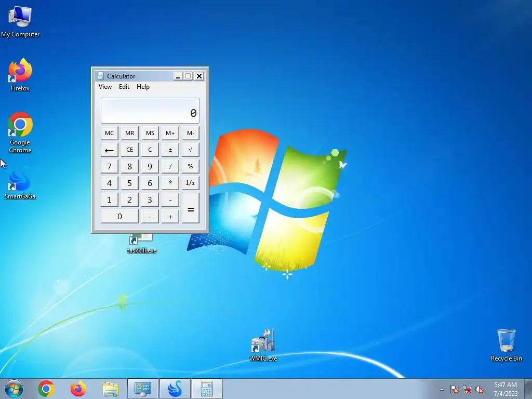This screenshot has width=532, height=399.
Task: Launch Chrome from the taskbar
Action: [x=46, y=389]
